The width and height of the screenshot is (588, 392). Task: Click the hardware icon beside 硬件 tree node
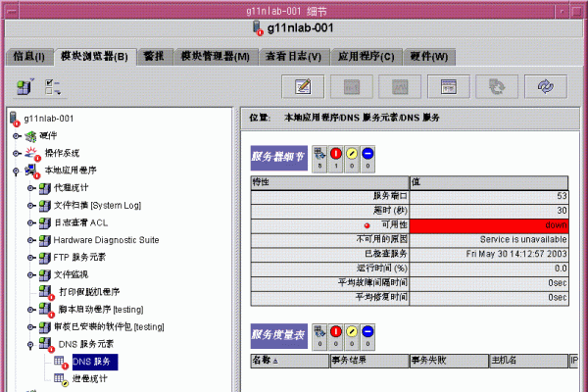click(x=30, y=136)
